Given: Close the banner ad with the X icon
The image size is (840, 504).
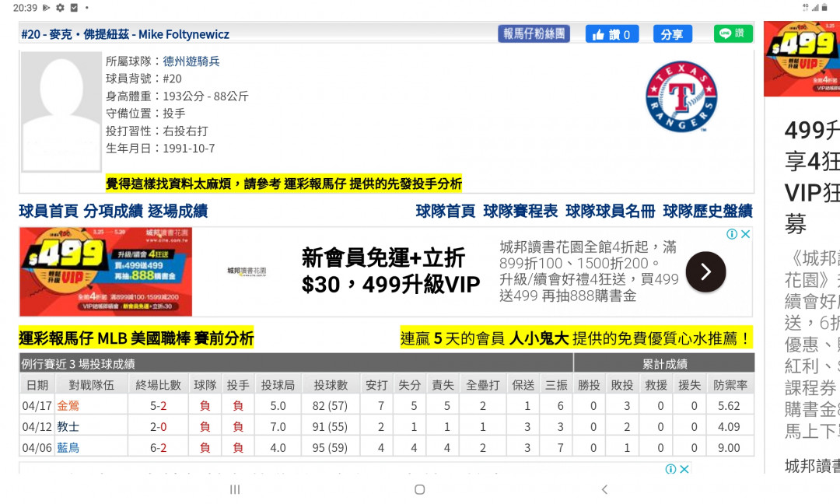Looking at the screenshot, I should click(x=745, y=234).
